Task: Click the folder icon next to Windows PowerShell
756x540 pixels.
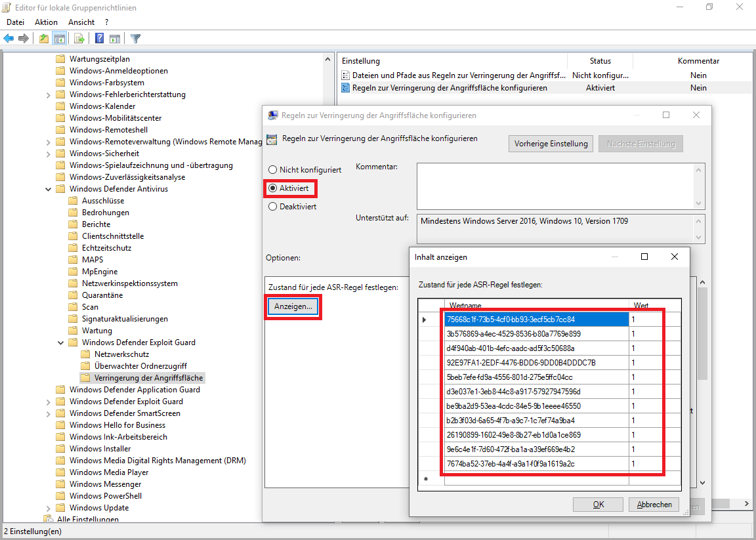Action: click(x=60, y=495)
